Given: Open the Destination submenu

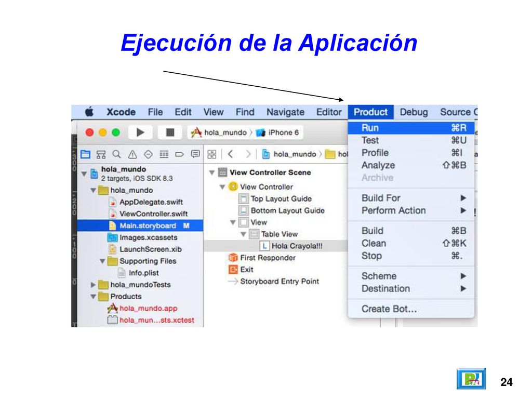Looking at the screenshot, I should [x=411, y=289].
